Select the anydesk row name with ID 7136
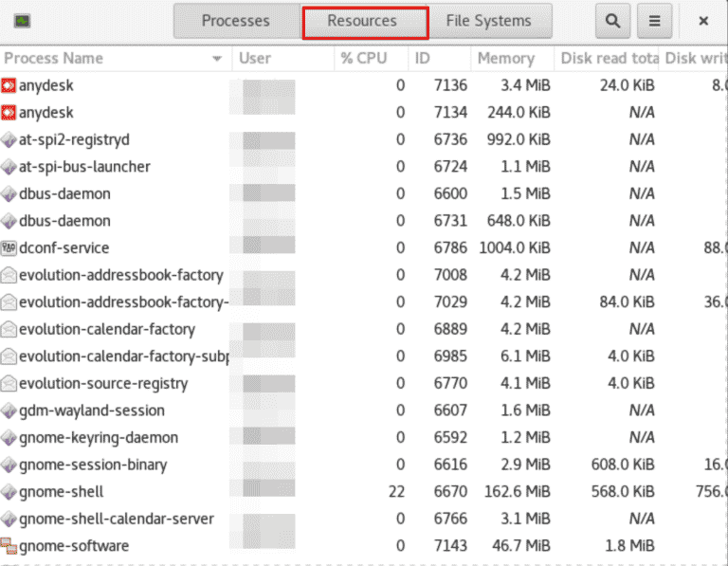This screenshot has width=728, height=566. (x=45, y=86)
